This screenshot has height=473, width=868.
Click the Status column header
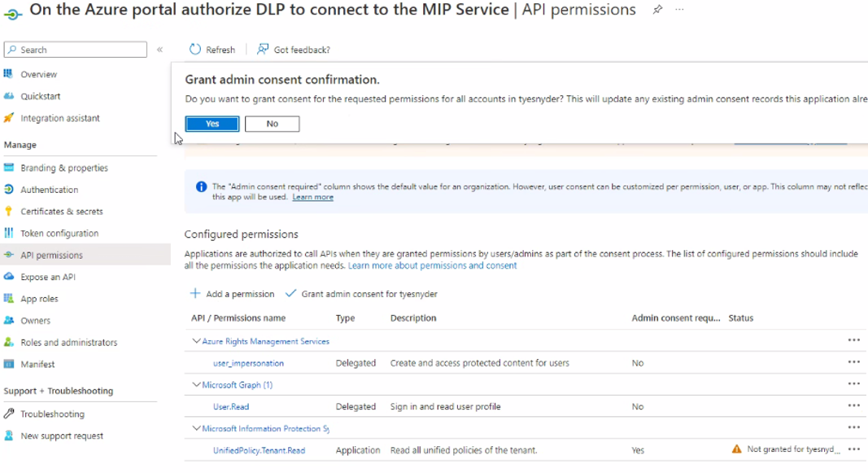pos(740,318)
